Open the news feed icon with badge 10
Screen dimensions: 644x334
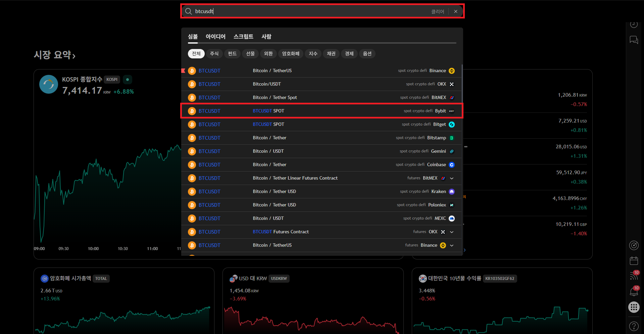coord(634,276)
